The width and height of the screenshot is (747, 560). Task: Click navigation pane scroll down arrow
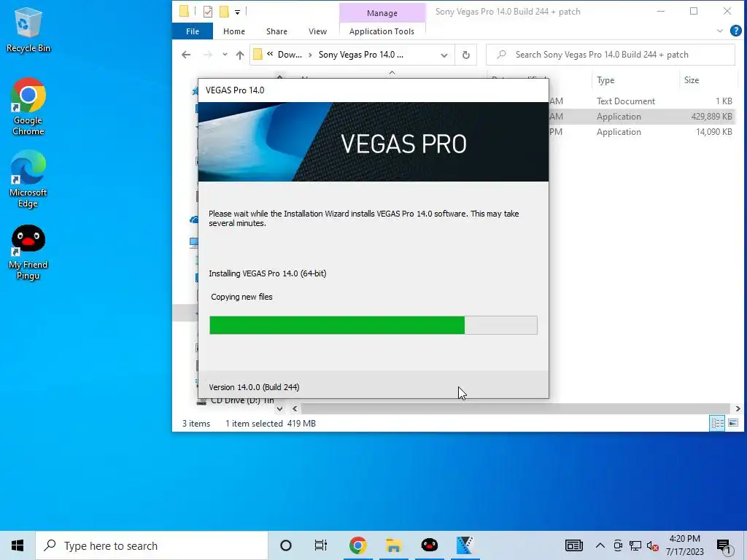coord(279,408)
